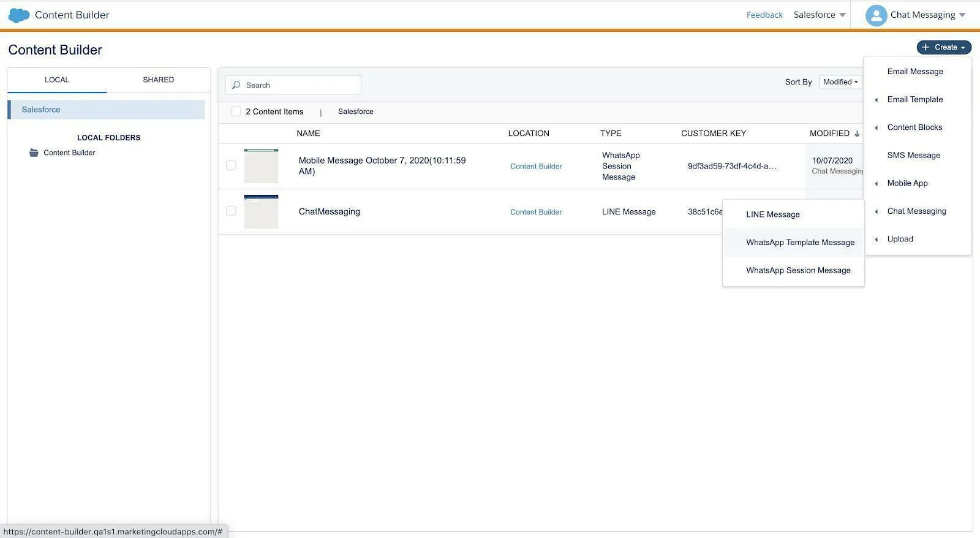980x538 pixels.
Task: Expand the Salesforce business unit dropdown
Action: pos(820,15)
